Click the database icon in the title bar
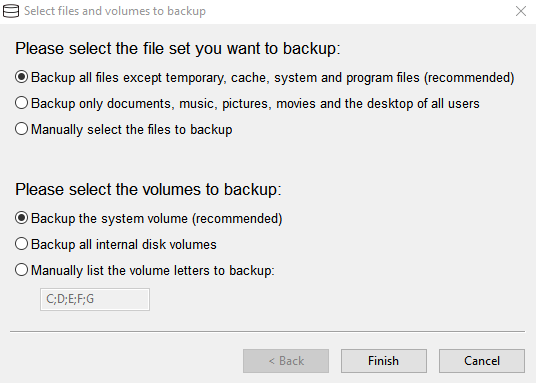 [11, 11]
